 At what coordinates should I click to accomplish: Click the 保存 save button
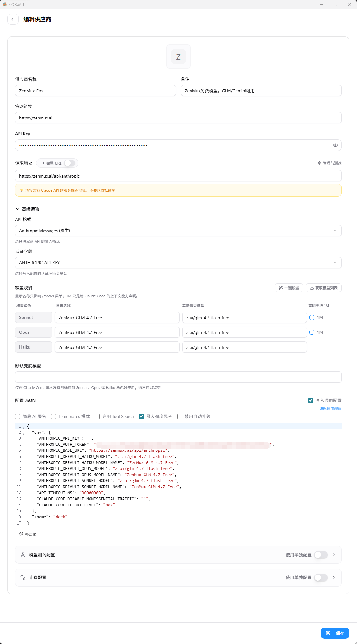point(335,633)
